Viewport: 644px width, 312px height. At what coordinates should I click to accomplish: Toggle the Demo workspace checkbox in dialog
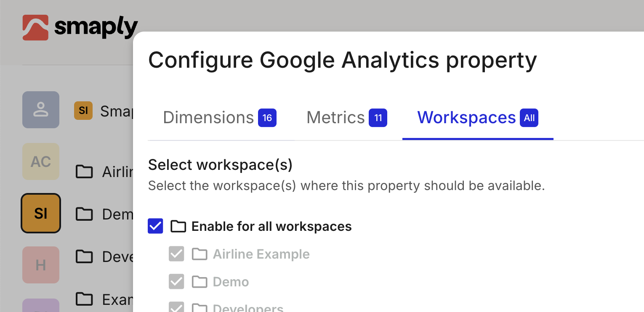pyautogui.click(x=176, y=282)
